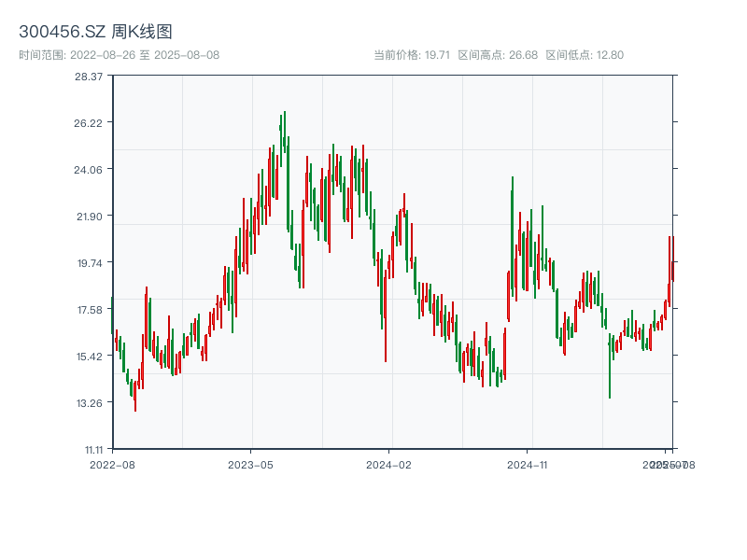Click x-axis label 2024-11

click(527, 465)
